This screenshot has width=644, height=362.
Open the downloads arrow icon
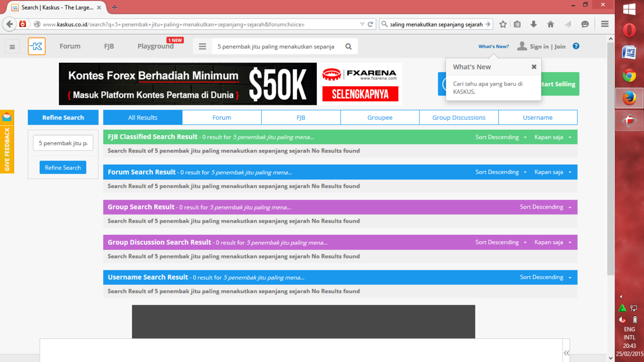[534, 24]
